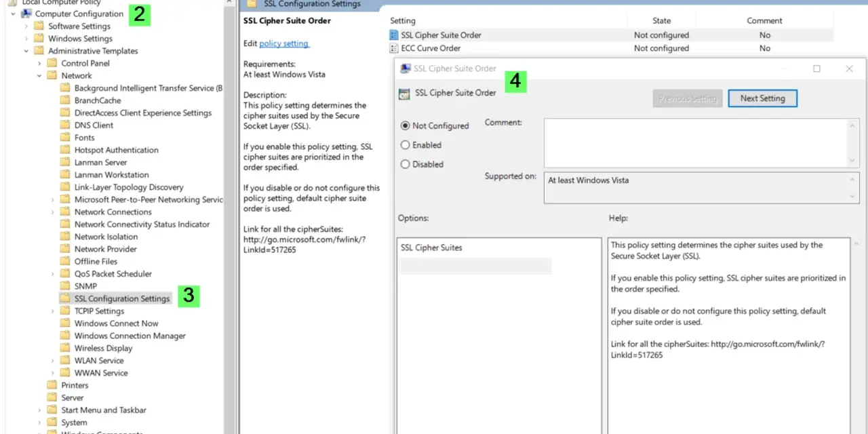
Task: Expand the Software Settings node
Action: (x=26, y=26)
